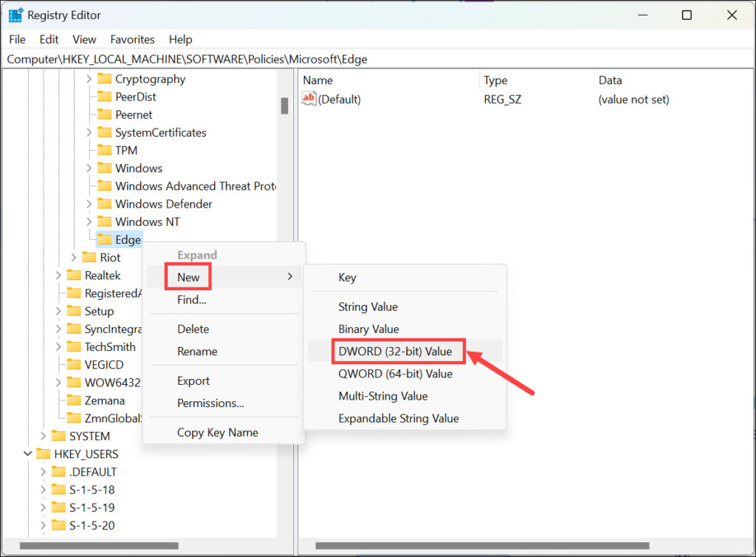Select the WOW6432 key label
This screenshot has width=756, height=557.
point(112,382)
